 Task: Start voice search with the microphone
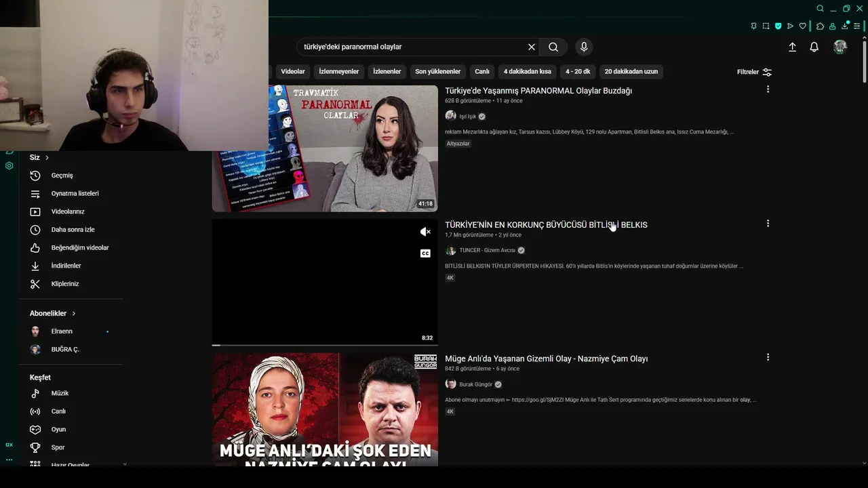[584, 47]
